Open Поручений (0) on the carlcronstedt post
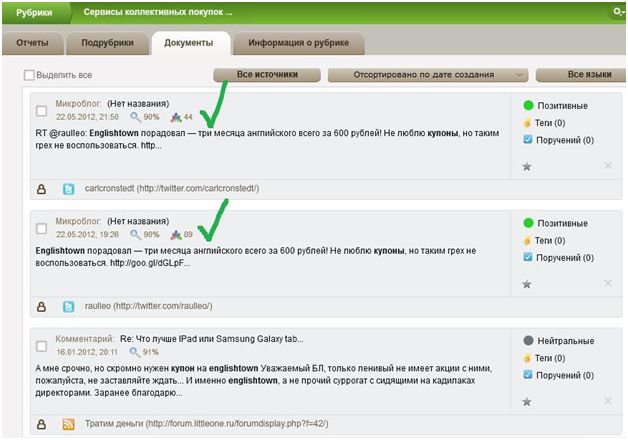The width and height of the screenshot is (628, 440). tap(565, 140)
